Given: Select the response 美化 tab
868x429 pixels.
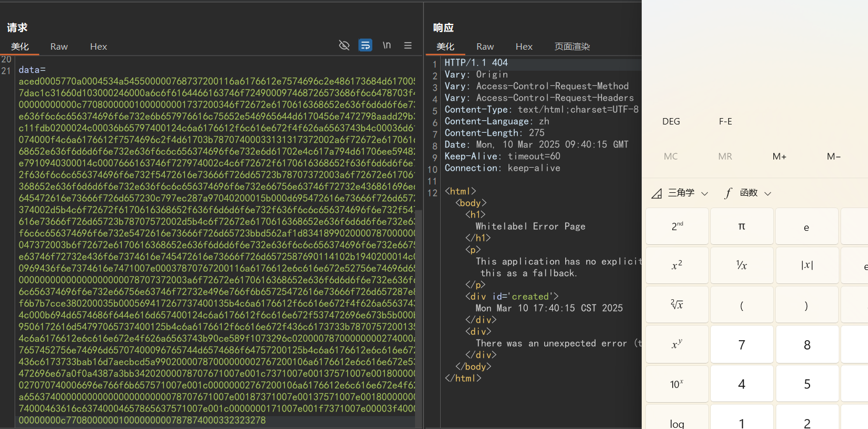Looking at the screenshot, I should pyautogui.click(x=445, y=47).
